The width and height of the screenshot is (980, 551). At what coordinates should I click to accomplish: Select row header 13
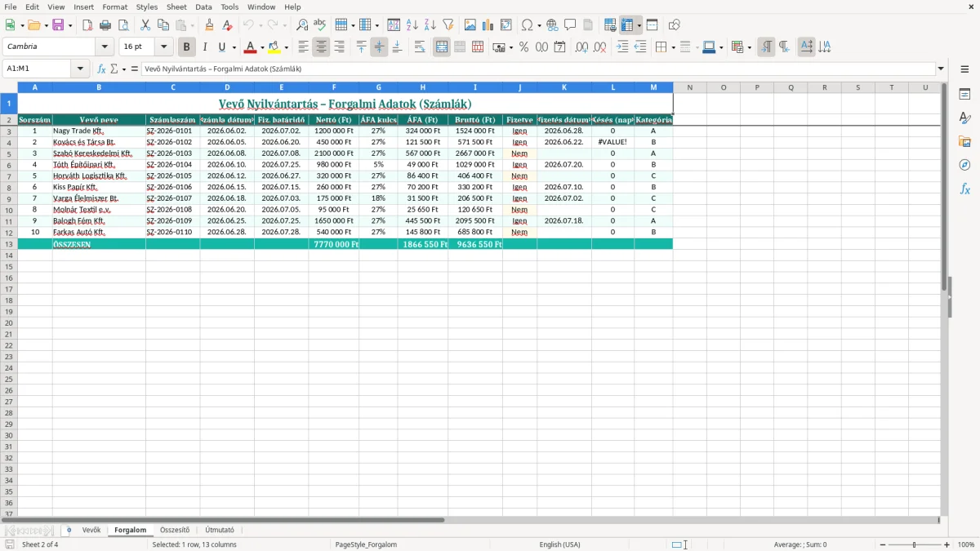pyautogui.click(x=9, y=244)
